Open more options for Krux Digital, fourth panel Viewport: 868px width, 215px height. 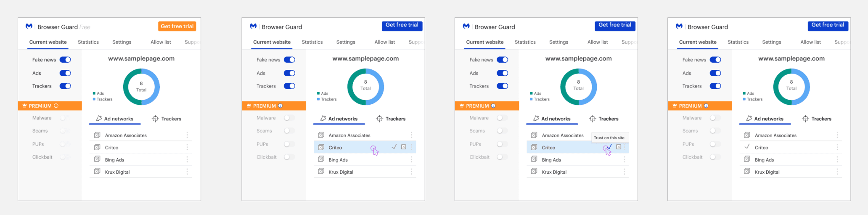pos(837,172)
